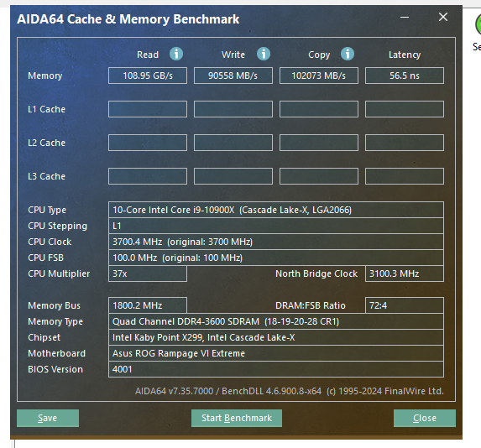Screen dimensions: 481x448
Task: Select the Memory Read result field
Action: [148, 76]
